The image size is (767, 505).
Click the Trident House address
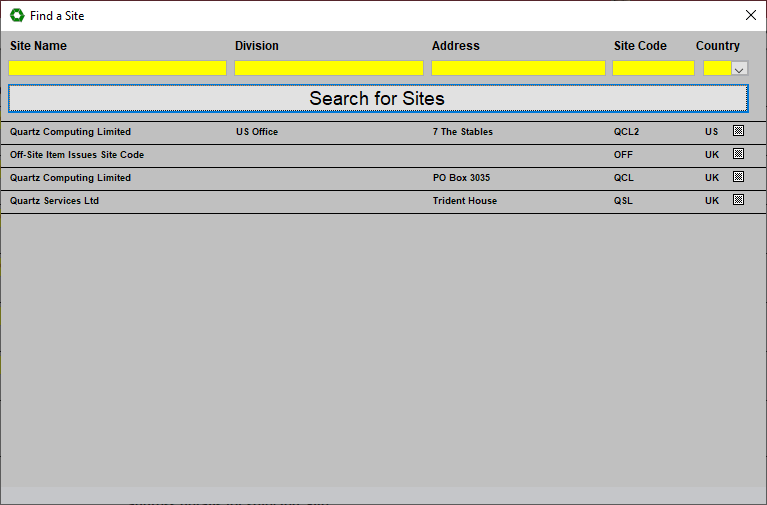pyautogui.click(x=464, y=201)
